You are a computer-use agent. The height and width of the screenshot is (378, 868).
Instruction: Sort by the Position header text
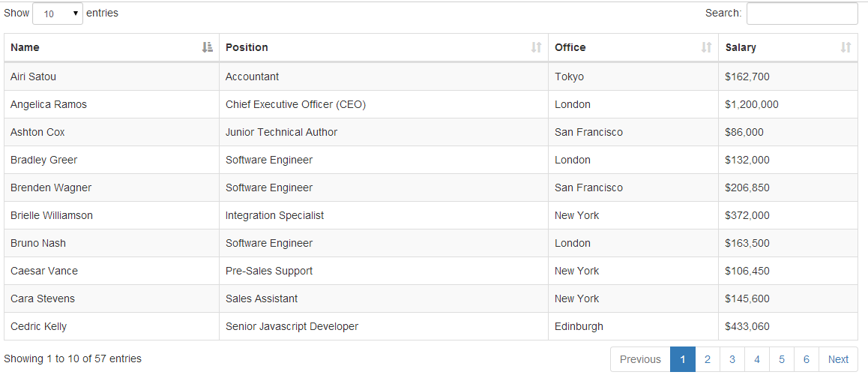[247, 48]
